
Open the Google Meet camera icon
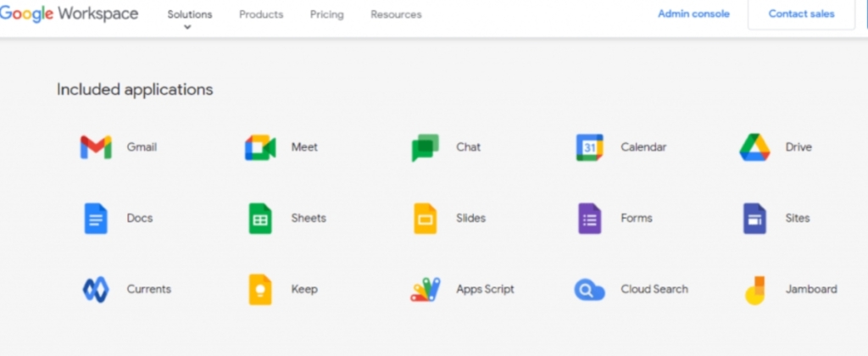click(260, 147)
